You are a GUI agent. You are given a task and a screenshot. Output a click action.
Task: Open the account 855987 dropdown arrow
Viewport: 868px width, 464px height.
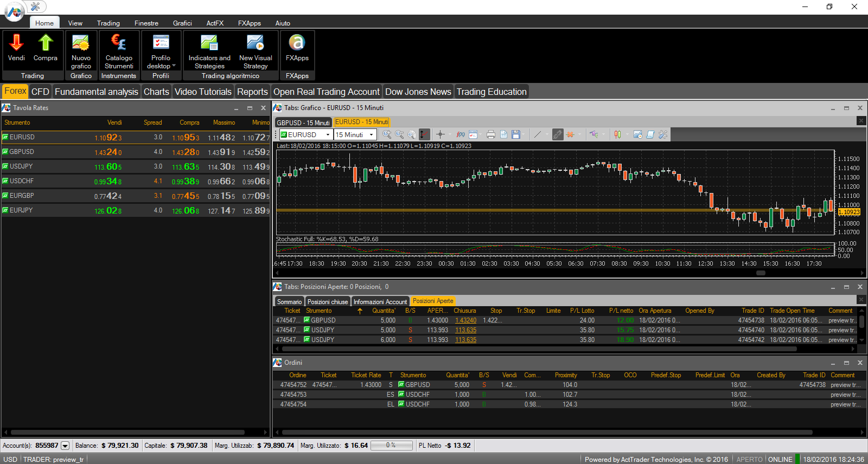pos(65,446)
